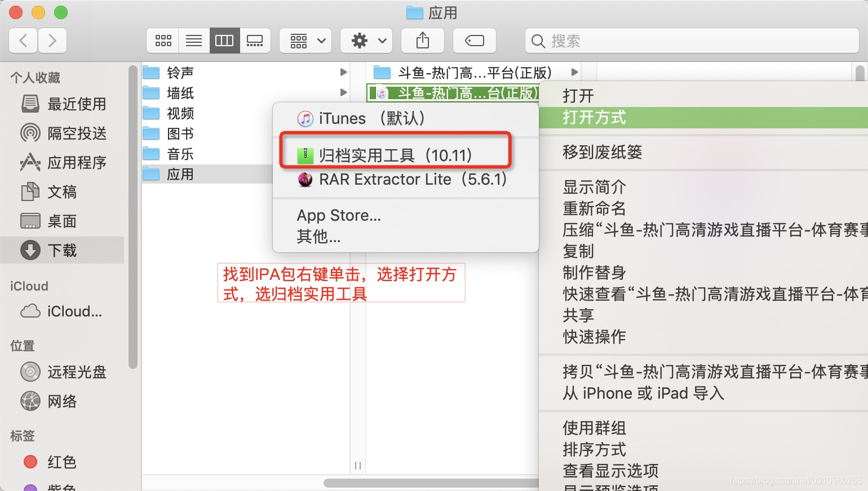
Task: Switch to icon view
Action: pyautogui.click(x=163, y=41)
